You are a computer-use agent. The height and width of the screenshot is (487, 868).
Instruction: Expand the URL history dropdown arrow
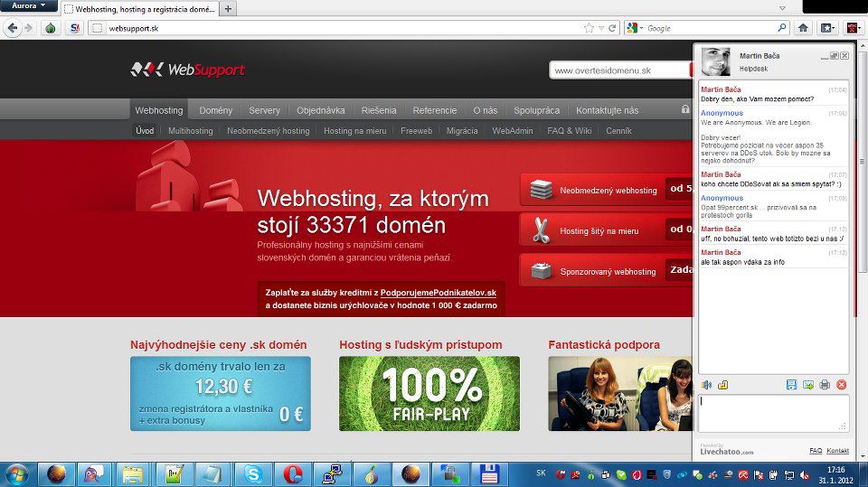coord(601,28)
